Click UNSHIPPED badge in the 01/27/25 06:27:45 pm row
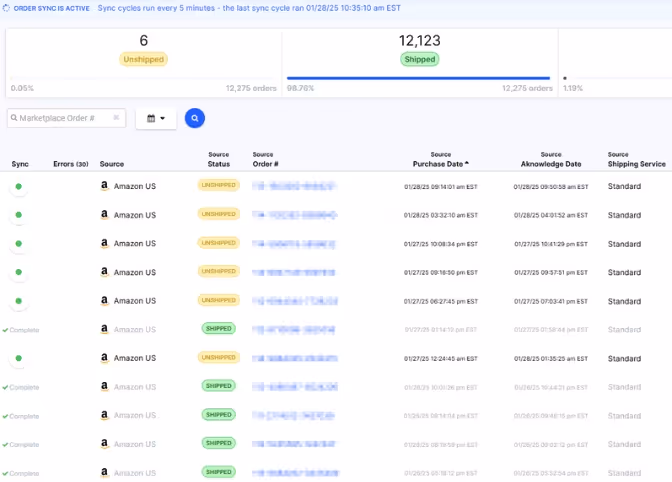Screen dimensions: 672x482 click(219, 300)
